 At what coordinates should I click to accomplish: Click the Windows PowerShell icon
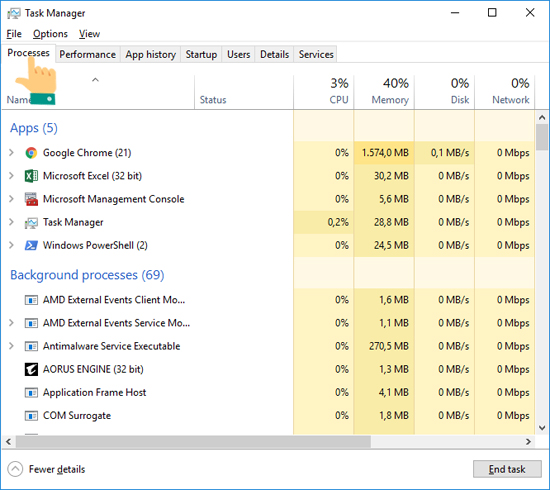[x=31, y=245]
